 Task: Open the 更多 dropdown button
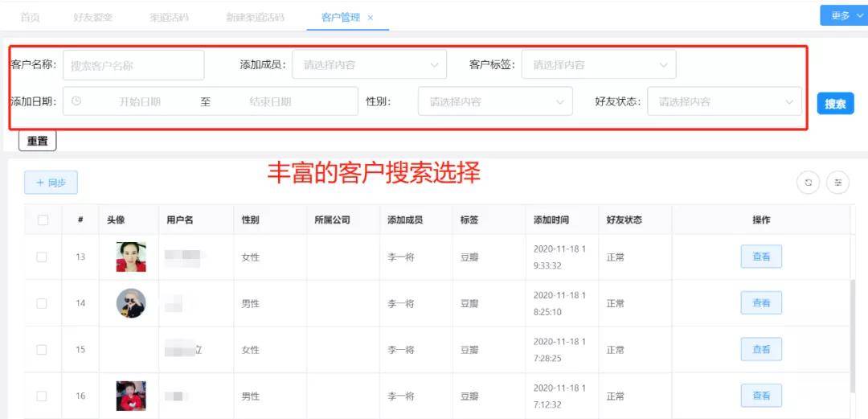click(844, 15)
